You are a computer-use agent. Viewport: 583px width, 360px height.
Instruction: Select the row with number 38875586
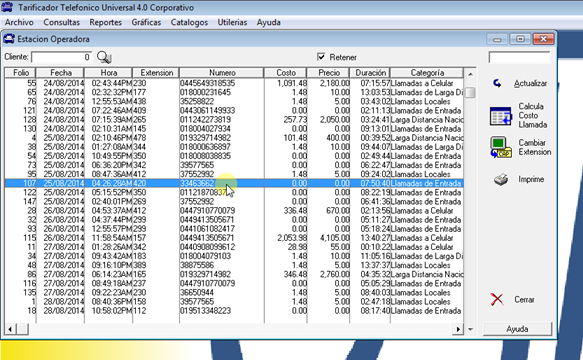pos(234,265)
